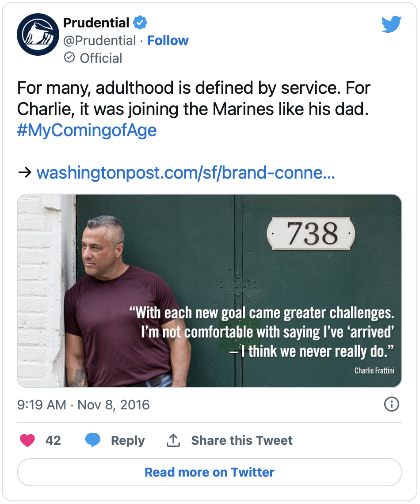
Task: Open the Prudential profile avatar
Action: pyautogui.click(x=38, y=34)
